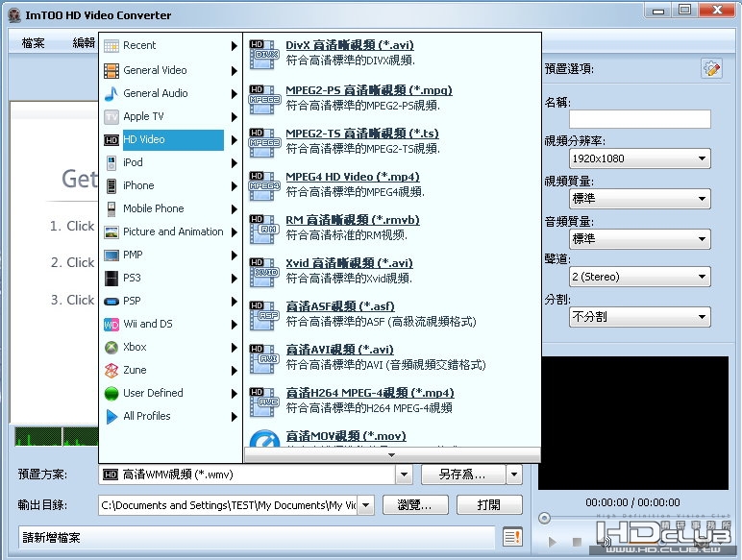
Task: Click the PSP handheld icon
Action: pos(111,302)
